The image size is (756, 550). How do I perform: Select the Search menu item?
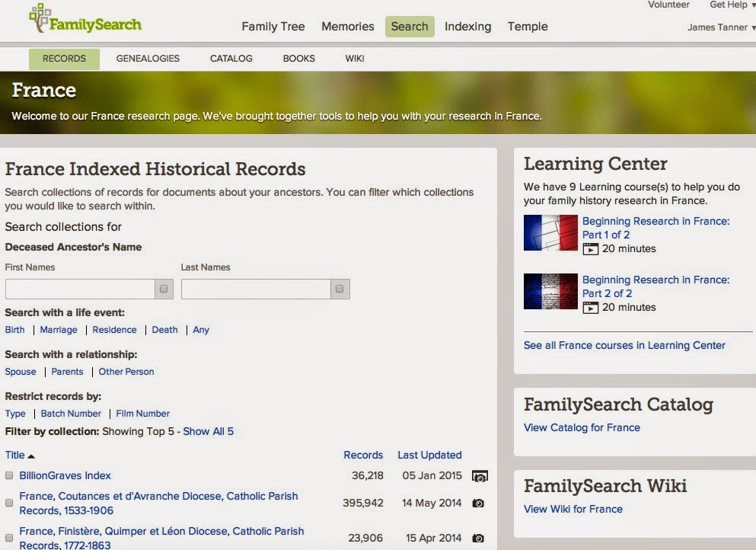pos(410,27)
